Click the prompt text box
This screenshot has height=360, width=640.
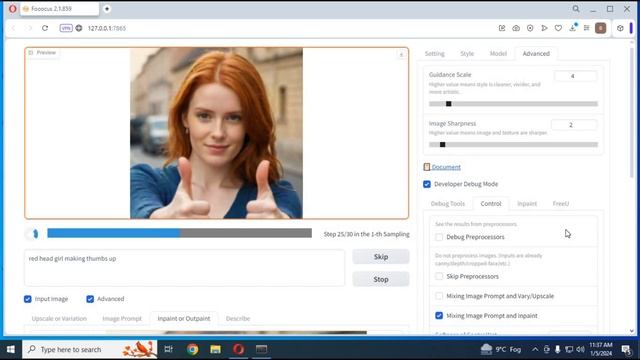point(184,268)
